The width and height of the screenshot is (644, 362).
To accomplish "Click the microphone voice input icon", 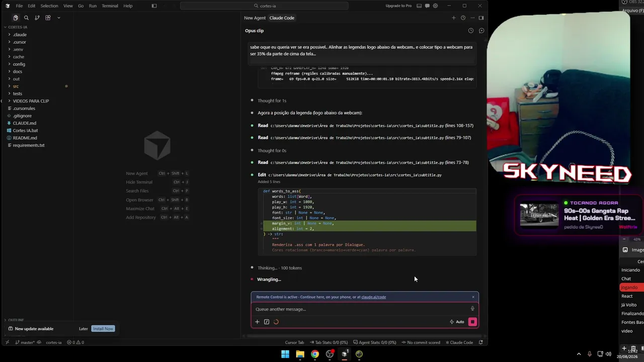I will click(472, 309).
